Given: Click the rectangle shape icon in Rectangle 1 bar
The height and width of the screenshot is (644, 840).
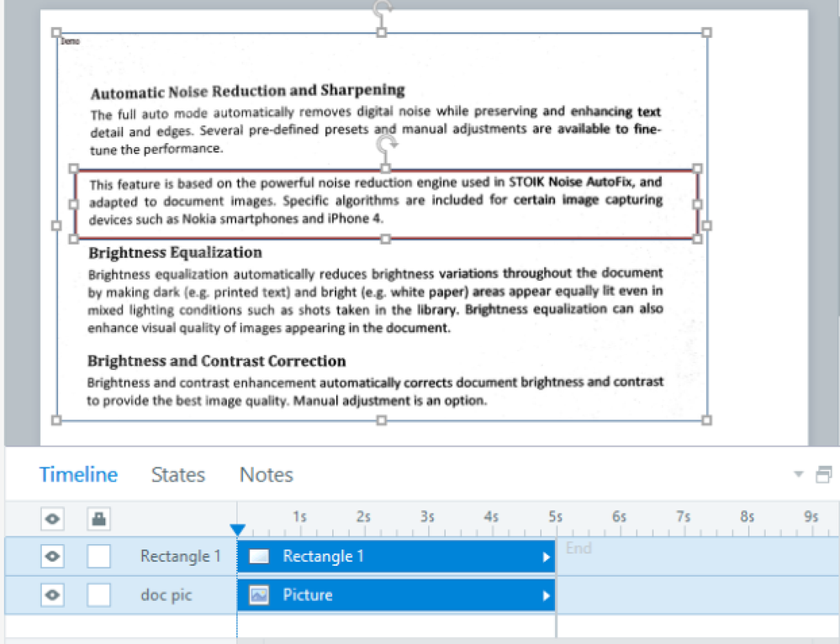Looking at the screenshot, I should coord(259,557).
